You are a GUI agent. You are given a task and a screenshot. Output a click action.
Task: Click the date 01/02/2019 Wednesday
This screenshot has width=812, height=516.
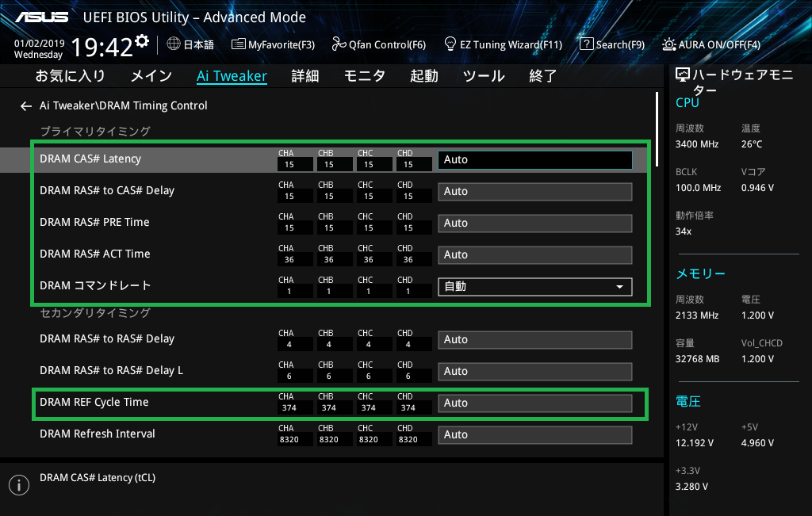[39, 49]
